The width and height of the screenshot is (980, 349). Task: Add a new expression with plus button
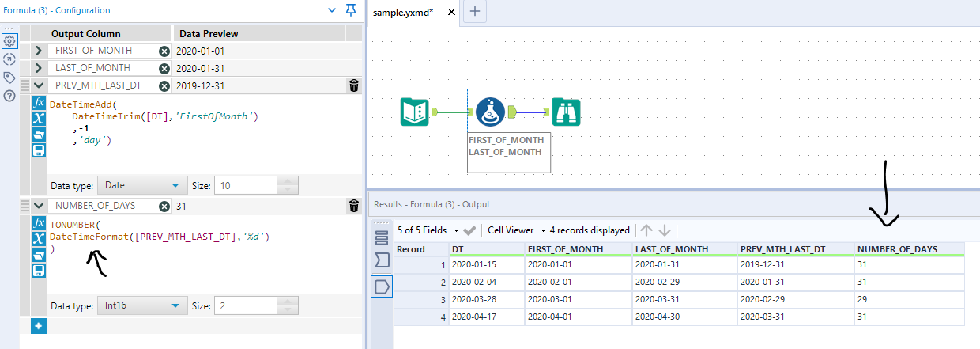pos(39,325)
